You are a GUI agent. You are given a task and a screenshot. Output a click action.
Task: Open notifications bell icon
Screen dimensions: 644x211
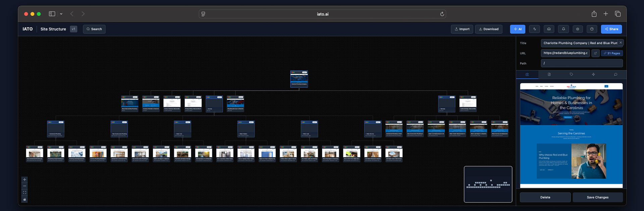tap(563, 29)
